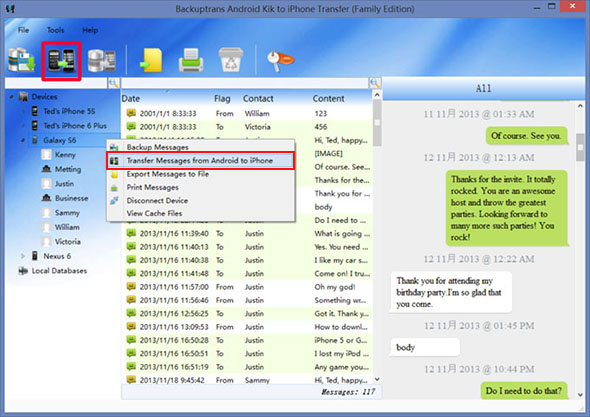Collapse the Devices root node
Image resolution: width=590 pixels, height=417 pixels.
point(11,97)
